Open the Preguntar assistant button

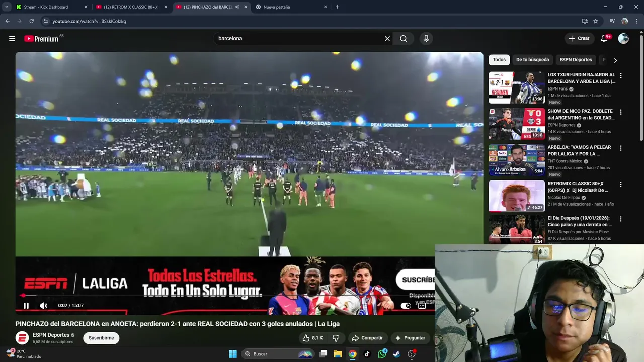coord(411,338)
